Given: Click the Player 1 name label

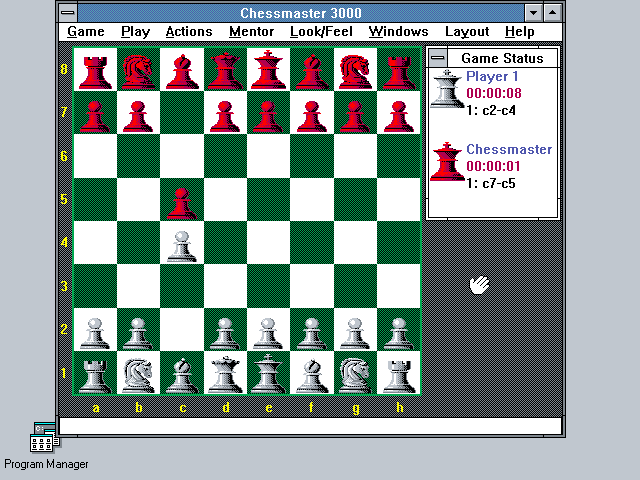Looking at the screenshot, I should (x=492, y=76).
